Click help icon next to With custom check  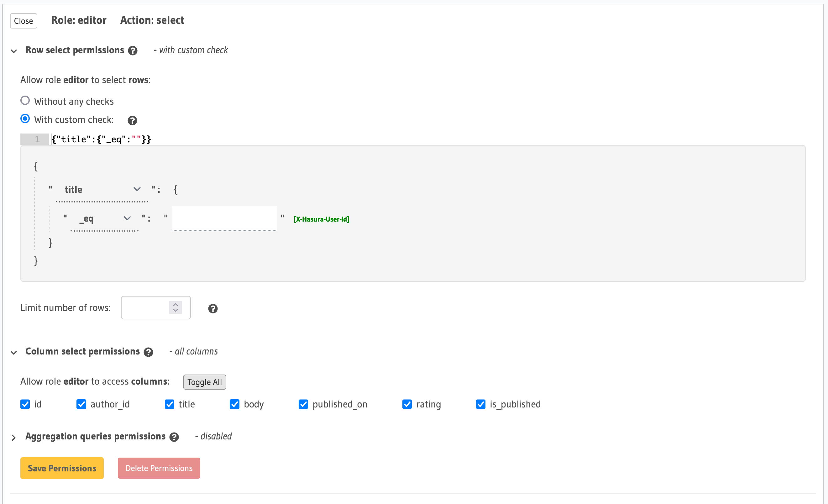(132, 120)
